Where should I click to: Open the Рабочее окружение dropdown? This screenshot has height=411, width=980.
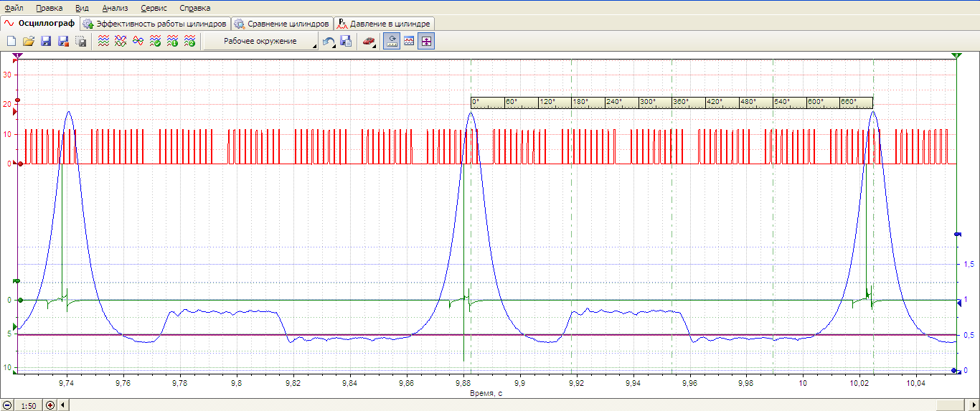[x=261, y=42]
